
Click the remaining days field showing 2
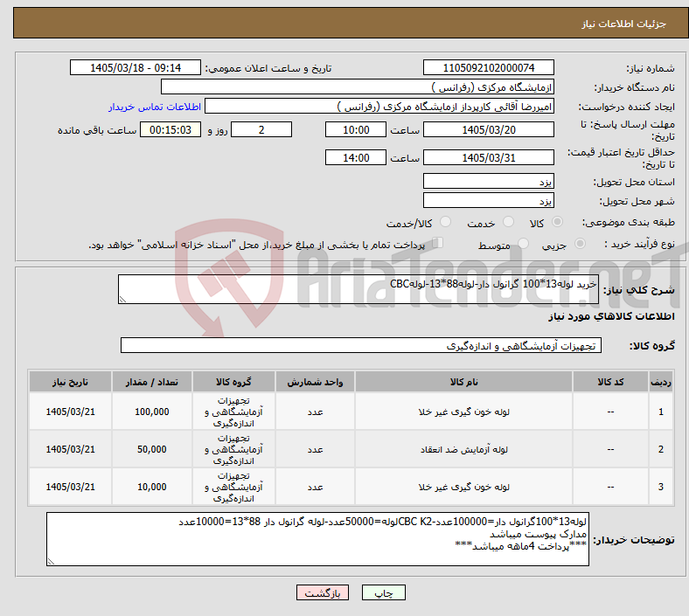[x=261, y=129]
